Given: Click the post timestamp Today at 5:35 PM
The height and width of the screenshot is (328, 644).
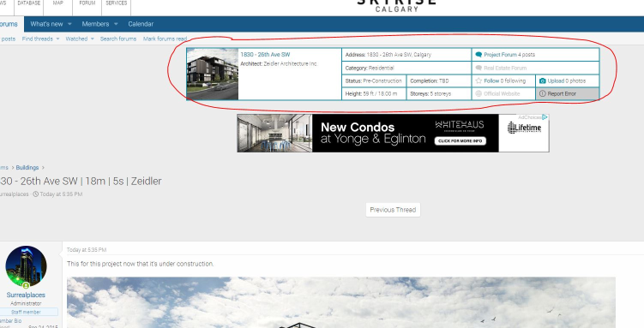Looking at the screenshot, I should [87, 250].
